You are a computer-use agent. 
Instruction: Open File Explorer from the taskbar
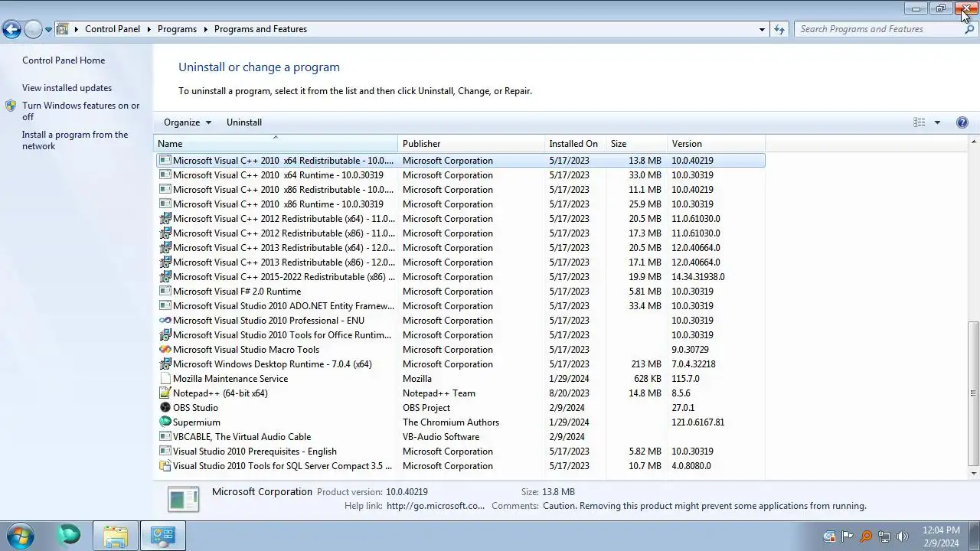coord(116,536)
